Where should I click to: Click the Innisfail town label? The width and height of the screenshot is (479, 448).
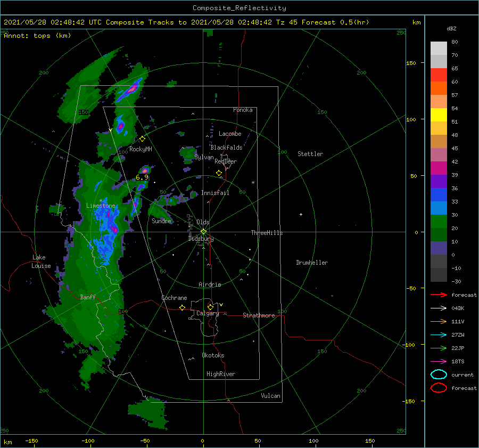(x=215, y=193)
